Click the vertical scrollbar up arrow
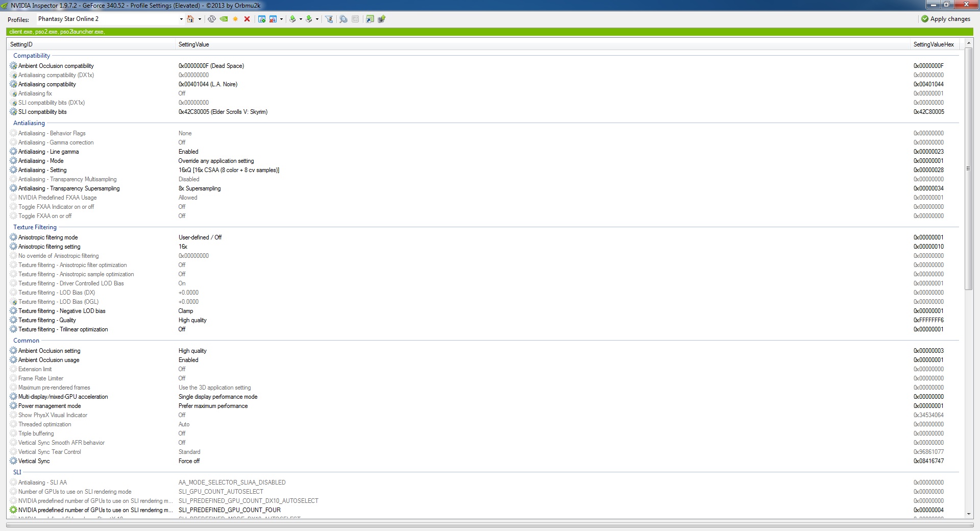The image size is (980, 531). pyautogui.click(x=968, y=44)
